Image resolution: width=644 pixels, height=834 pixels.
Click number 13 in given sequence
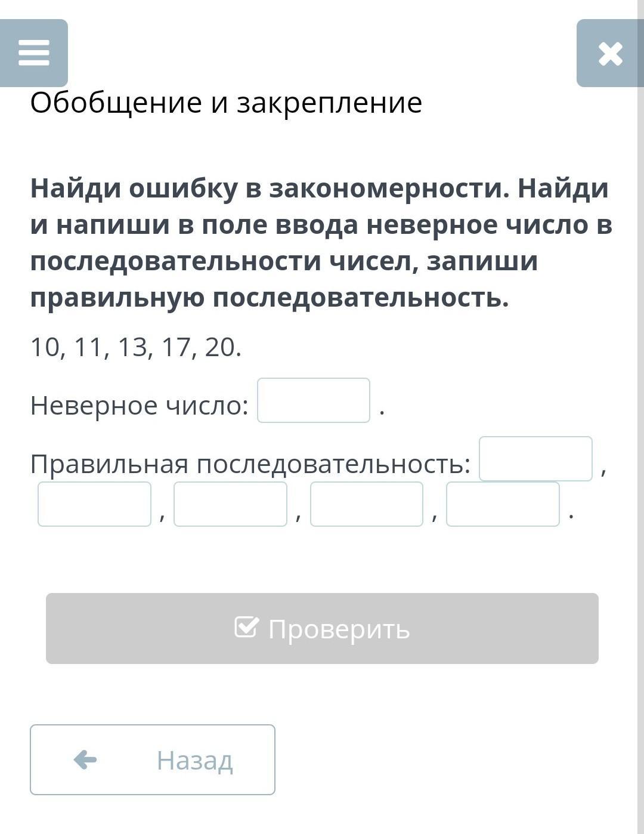(132, 347)
